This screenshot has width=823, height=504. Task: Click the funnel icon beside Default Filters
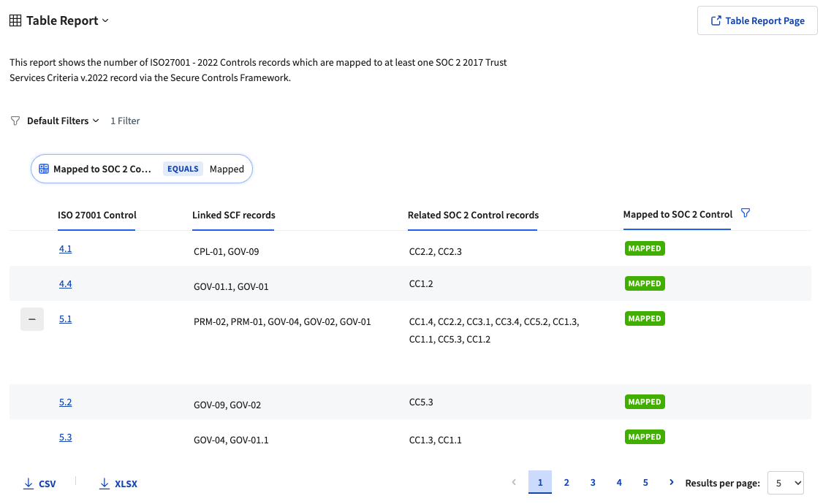(x=15, y=121)
